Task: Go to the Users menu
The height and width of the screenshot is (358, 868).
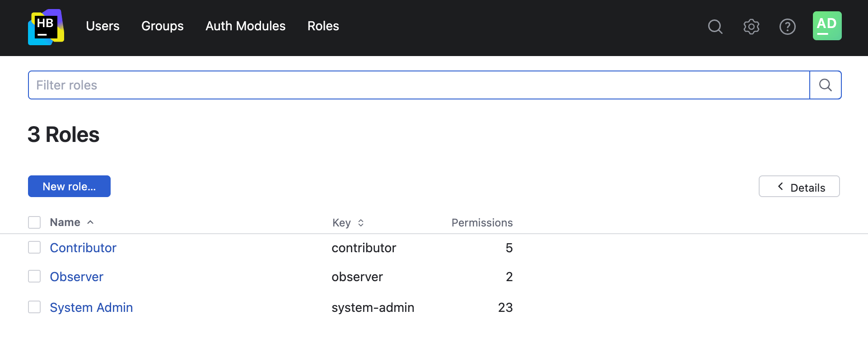Action: pos(103,26)
